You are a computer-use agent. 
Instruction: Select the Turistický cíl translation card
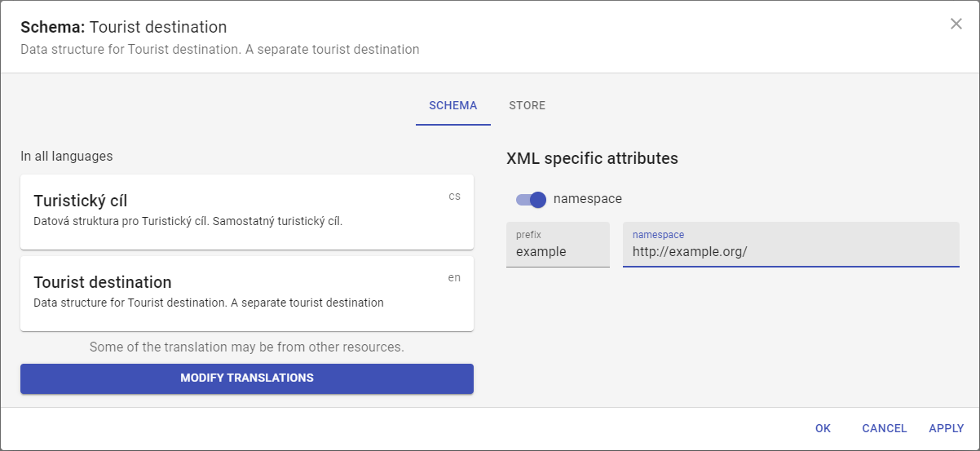point(246,211)
